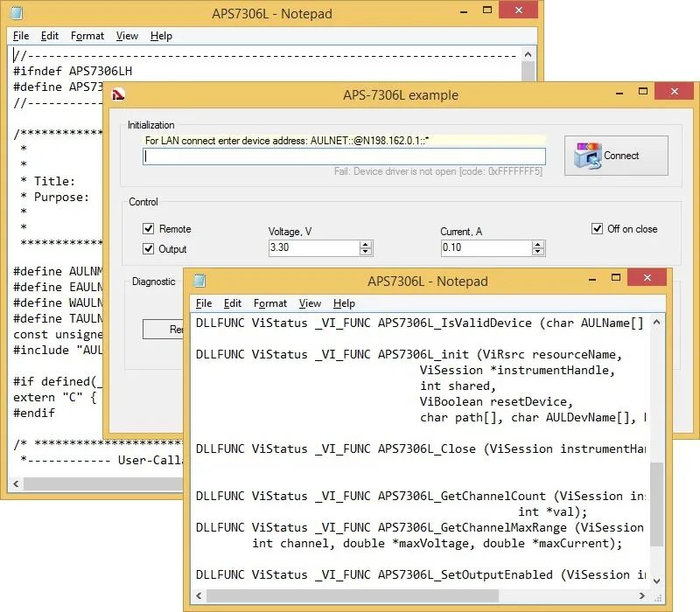Click the device address input field

(344, 156)
